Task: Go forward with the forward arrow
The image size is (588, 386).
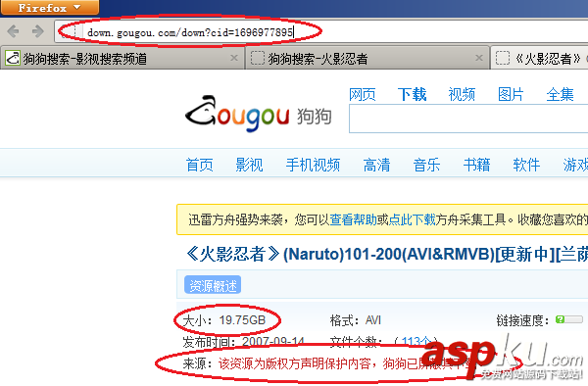Action: (37, 31)
